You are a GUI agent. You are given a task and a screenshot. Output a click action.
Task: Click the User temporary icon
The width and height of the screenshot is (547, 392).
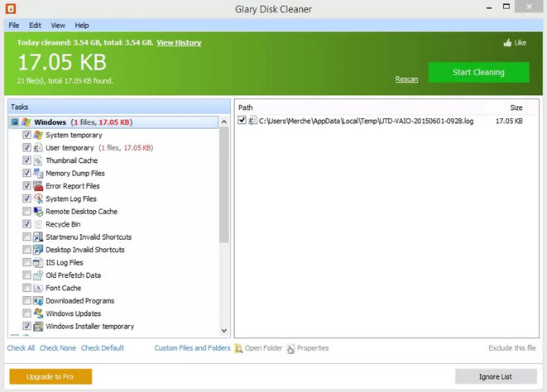click(x=38, y=147)
